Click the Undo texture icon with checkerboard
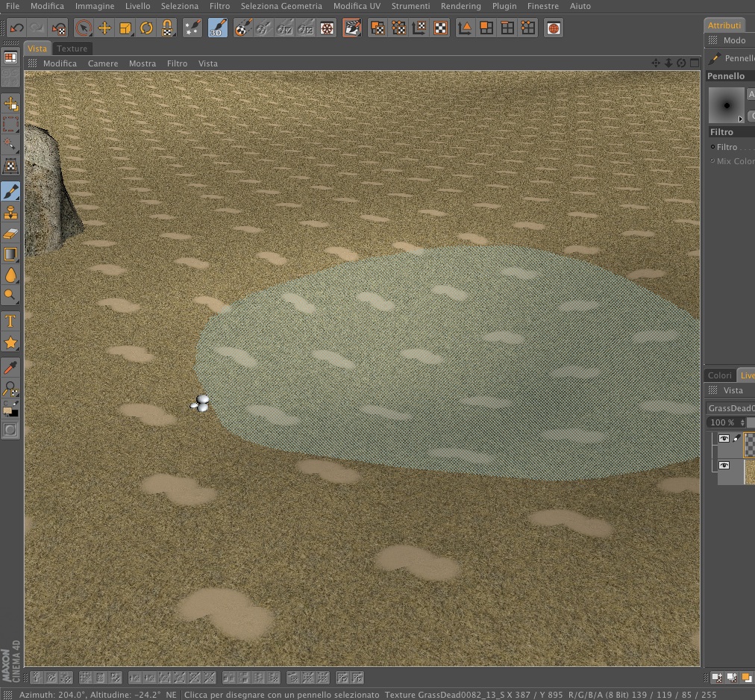The width and height of the screenshot is (755, 700). pyautogui.click(x=59, y=28)
